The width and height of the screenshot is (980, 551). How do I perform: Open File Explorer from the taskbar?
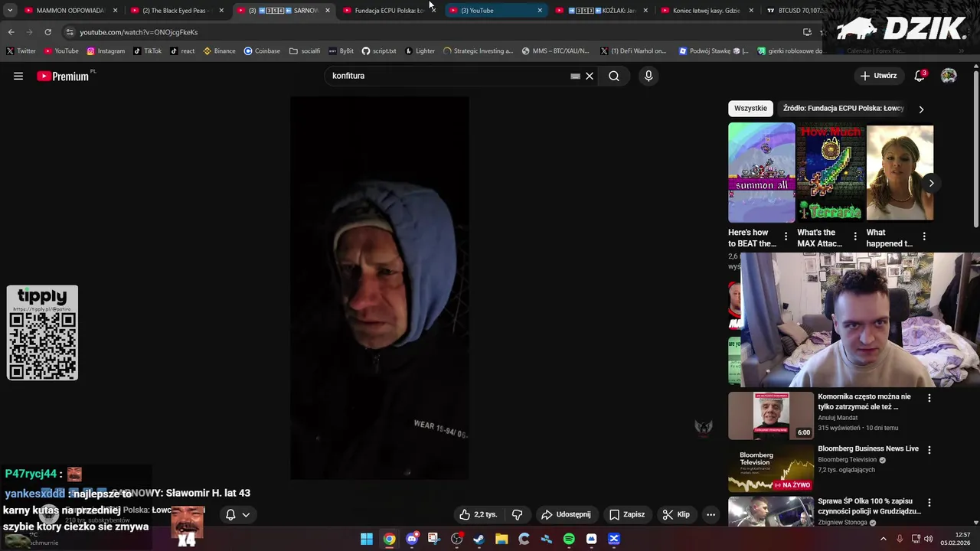[501, 539]
